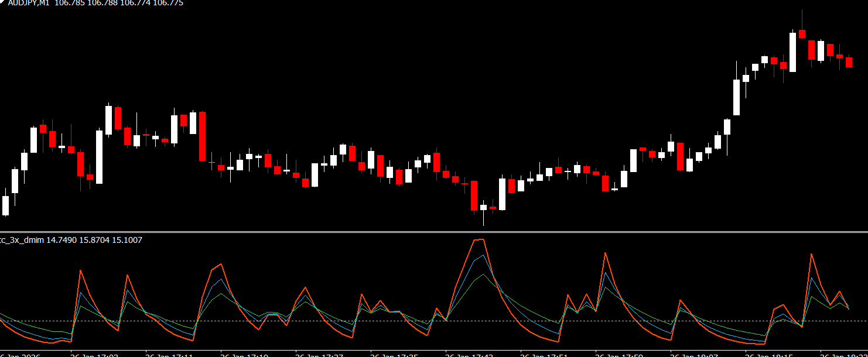Click the first white candle at far left
The image size is (868, 357).
[6, 205]
